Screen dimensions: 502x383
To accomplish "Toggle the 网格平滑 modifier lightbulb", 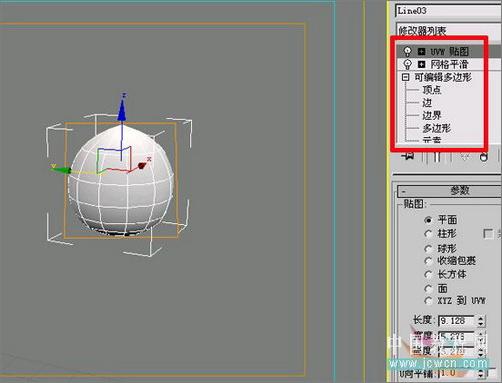I will (407, 64).
